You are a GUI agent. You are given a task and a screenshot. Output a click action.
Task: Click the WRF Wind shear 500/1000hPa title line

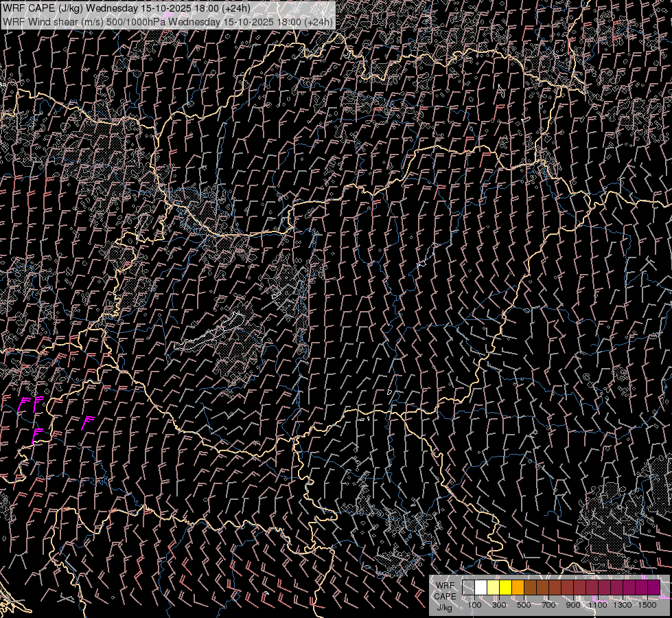click(167, 21)
